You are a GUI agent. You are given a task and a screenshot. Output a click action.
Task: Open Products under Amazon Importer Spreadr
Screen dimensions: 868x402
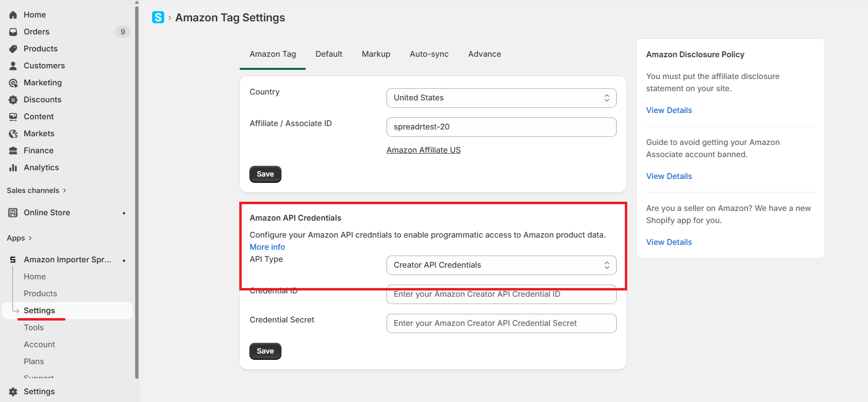pos(40,294)
